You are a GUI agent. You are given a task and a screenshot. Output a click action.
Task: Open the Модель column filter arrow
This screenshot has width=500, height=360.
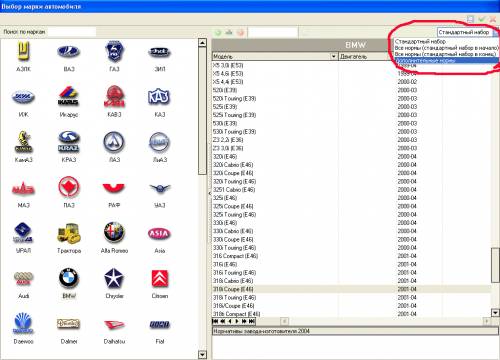click(334, 56)
